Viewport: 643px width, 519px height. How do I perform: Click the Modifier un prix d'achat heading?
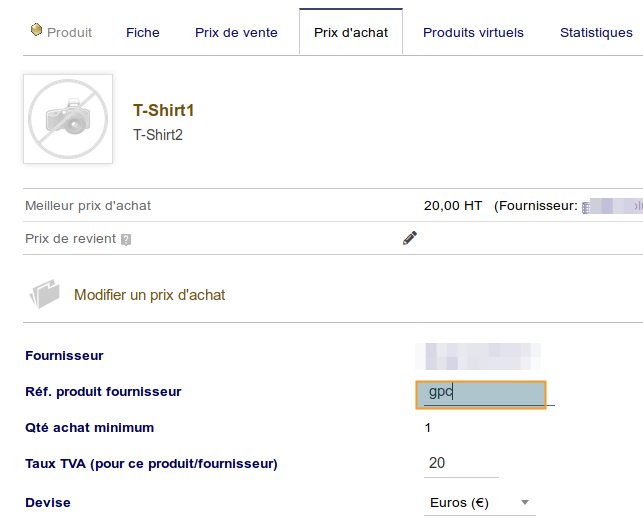(x=150, y=295)
